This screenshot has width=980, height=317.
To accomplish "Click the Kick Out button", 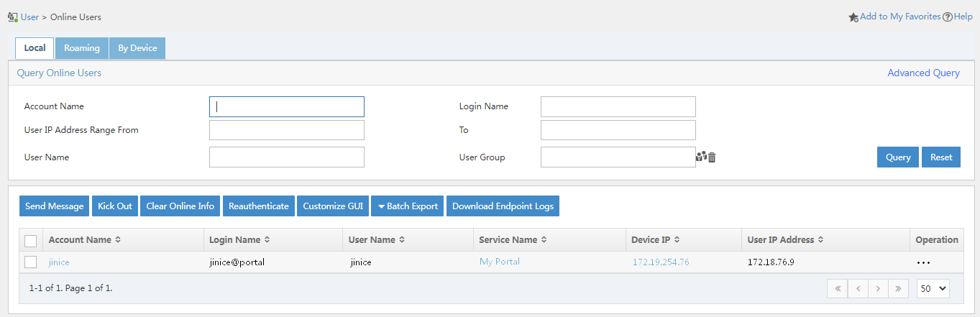I will (115, 206).
